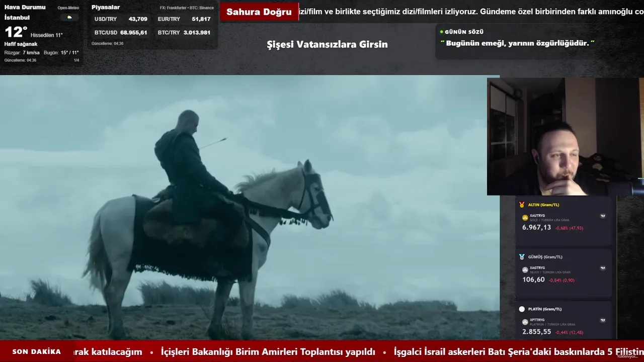Click the İstanbul city name
Screen dimensions: 644x362
[17, 18]
